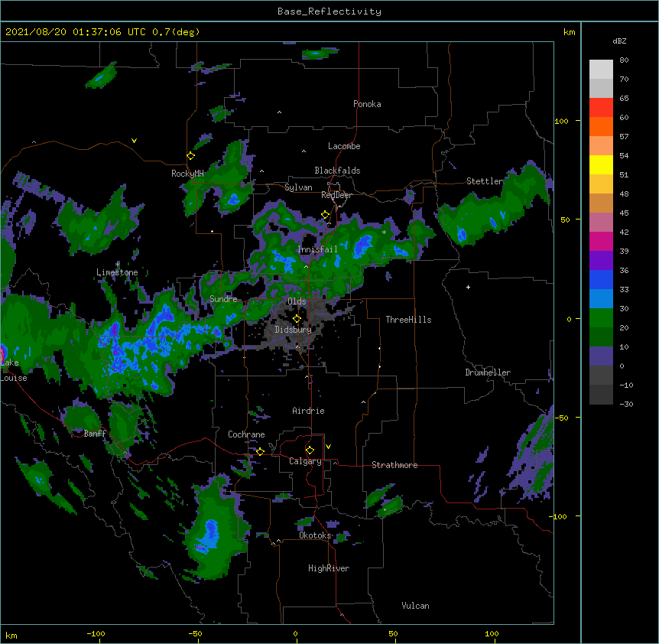This screenshot has height=644, width=659.
Task: Click the dBZ legend heading
Action: (619, 41)
